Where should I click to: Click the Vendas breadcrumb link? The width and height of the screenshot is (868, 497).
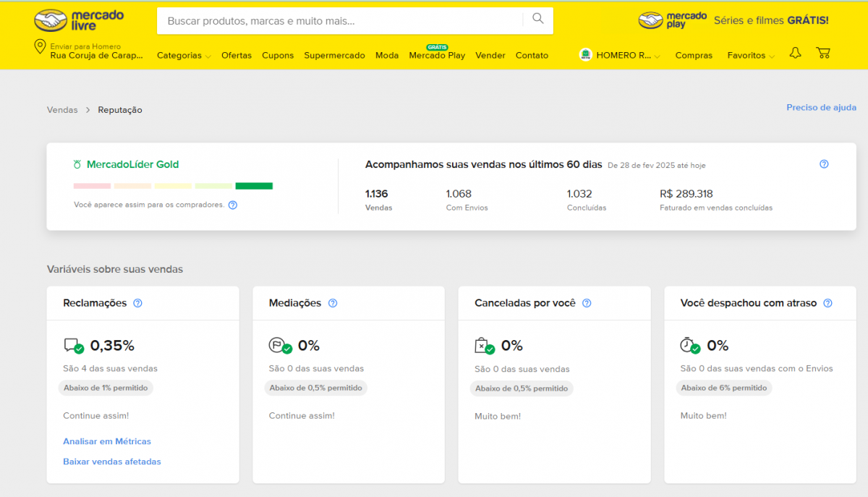point(62,110)
